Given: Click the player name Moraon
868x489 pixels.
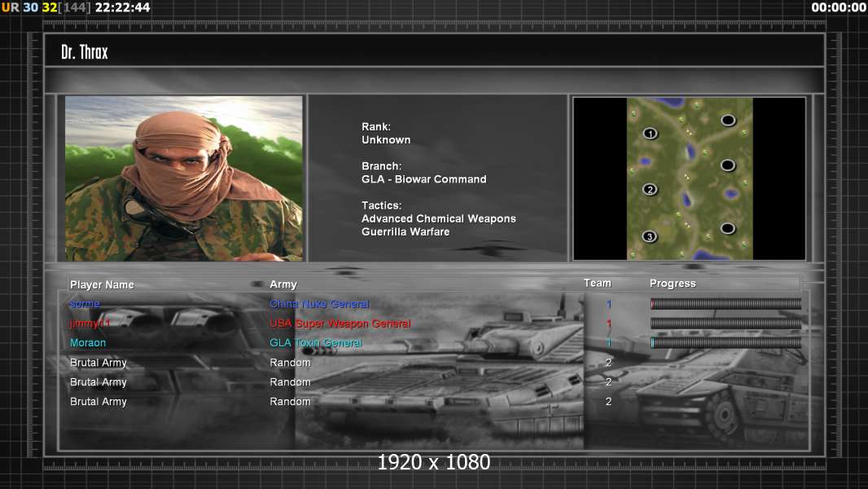Looking at the screenshot, I should tap(88, 343).
